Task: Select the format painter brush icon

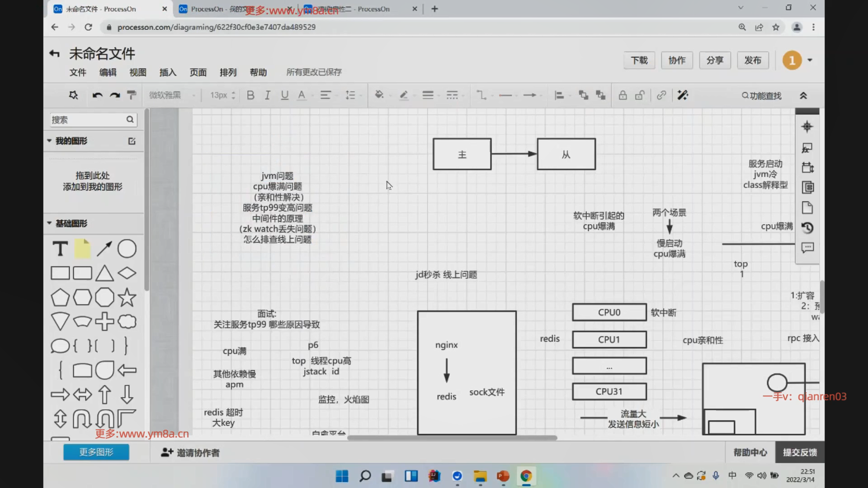Action: [132, 95]
